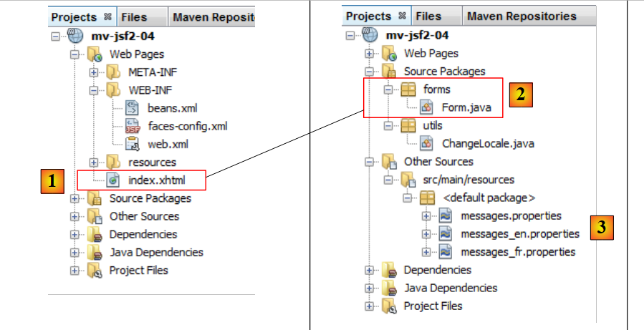Expand the resources folder under Web Pages
Viewport: 644px width, 330px height.
click(94, 162)
